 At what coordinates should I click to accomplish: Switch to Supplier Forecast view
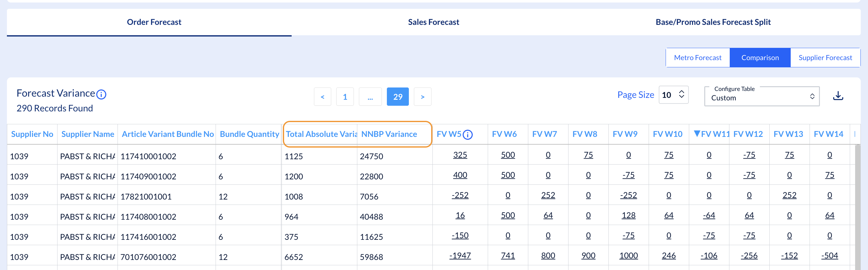pos(825,58)
